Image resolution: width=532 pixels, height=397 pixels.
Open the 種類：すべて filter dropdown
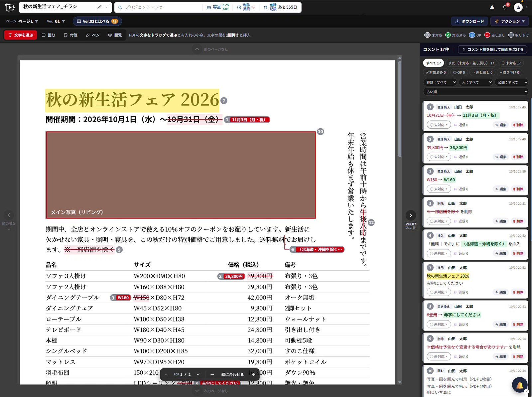[x=440, y=82]
